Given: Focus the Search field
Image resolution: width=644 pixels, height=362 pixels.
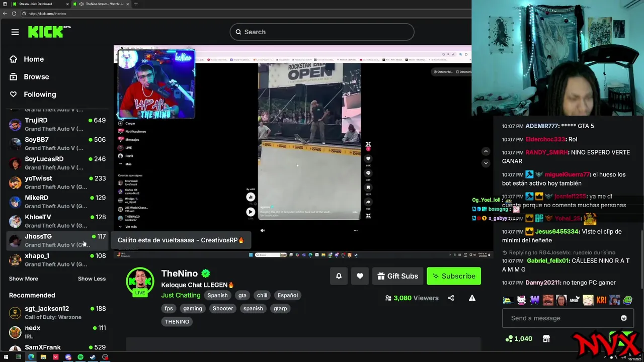Looking at the screenshot, I should pos(322,32).
